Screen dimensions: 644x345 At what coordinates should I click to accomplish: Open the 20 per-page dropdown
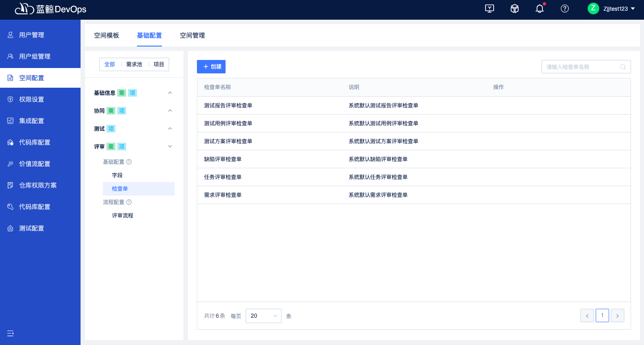click(264, 316)
